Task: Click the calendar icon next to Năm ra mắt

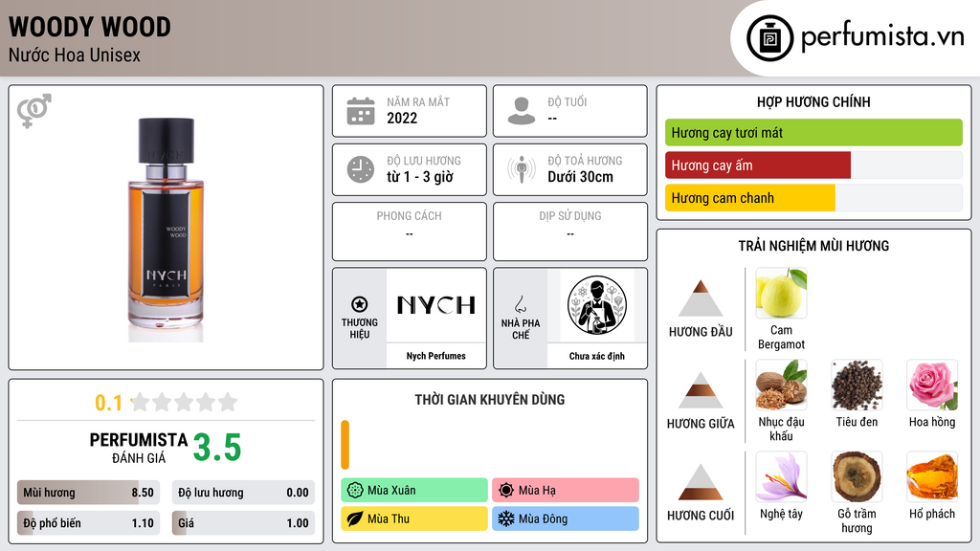Action: coord(361,111)
